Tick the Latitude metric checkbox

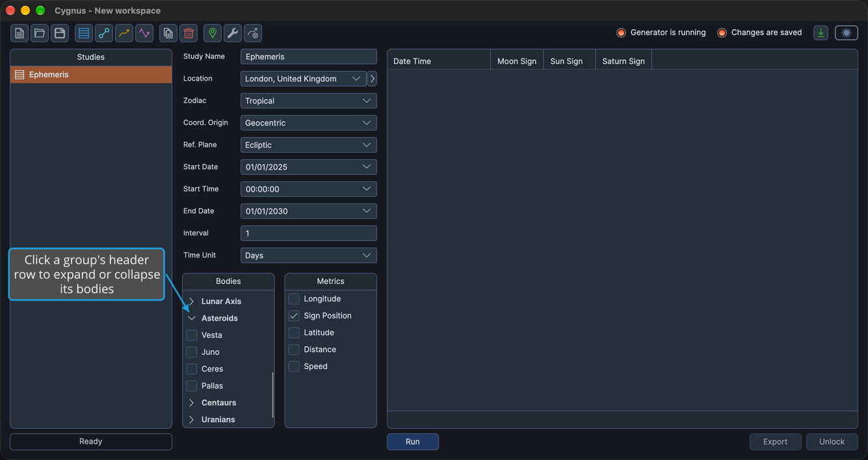[294, 333]
